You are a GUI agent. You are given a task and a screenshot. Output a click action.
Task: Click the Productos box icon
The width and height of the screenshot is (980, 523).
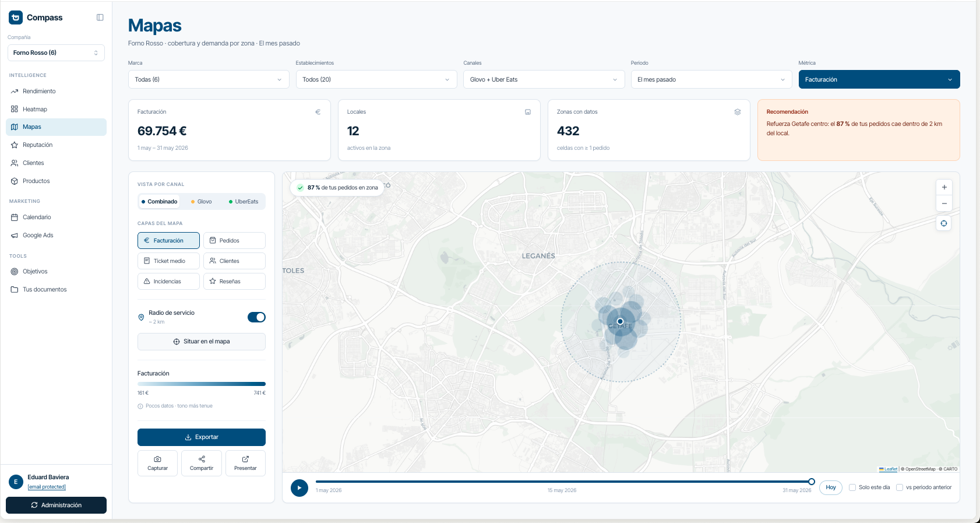point(15,181)
